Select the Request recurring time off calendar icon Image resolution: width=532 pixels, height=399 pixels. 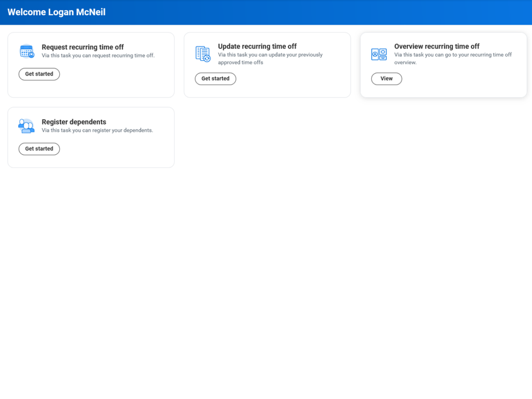click(x=26, y=51)
